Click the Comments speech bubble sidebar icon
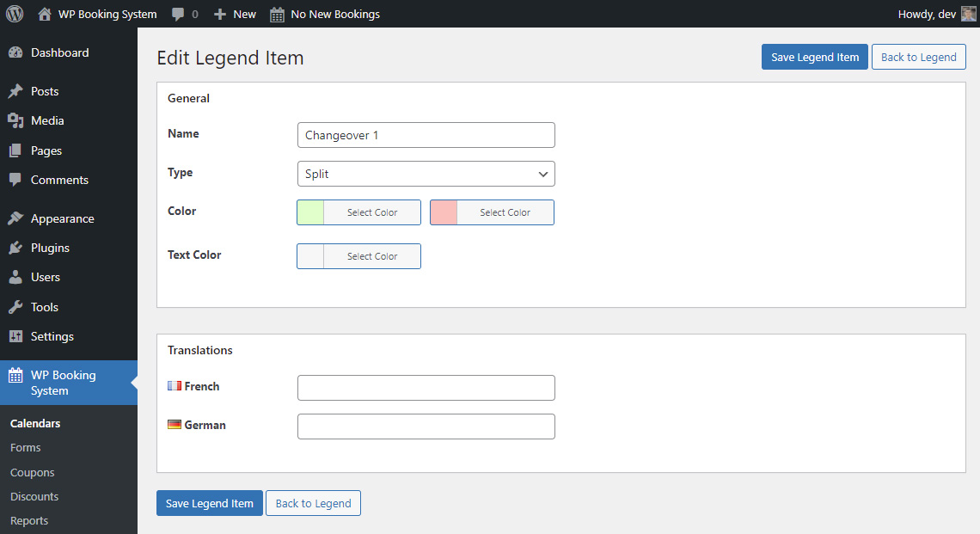Image resolution: width=980 pixels, height=534 pixels. pos(15,180)
